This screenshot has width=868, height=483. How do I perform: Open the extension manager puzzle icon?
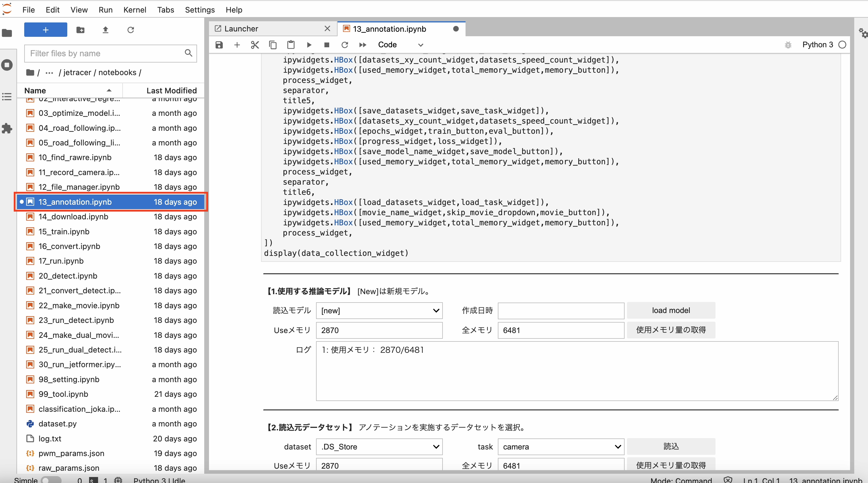point(7,128)
